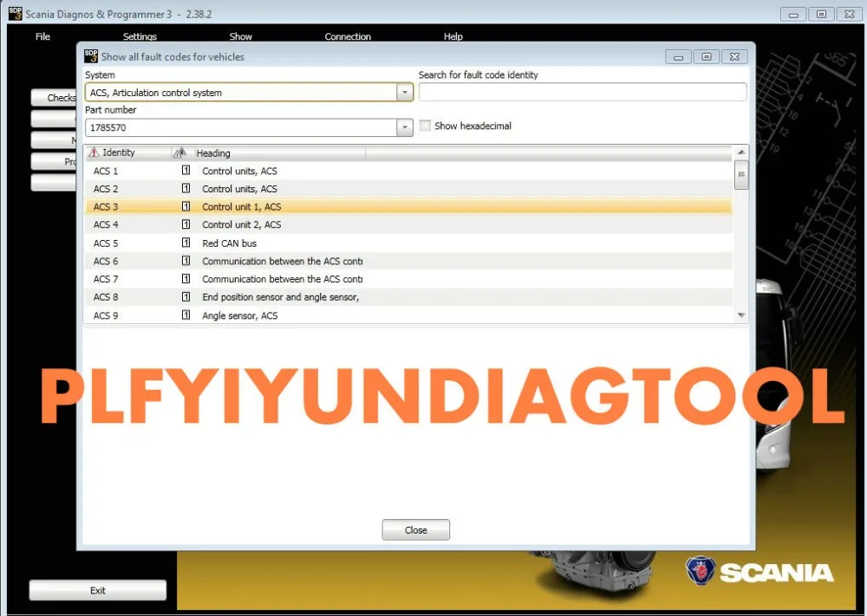Open the Connection menu
Viewport: 867px width, 616px height.
[x=348, y=36]
